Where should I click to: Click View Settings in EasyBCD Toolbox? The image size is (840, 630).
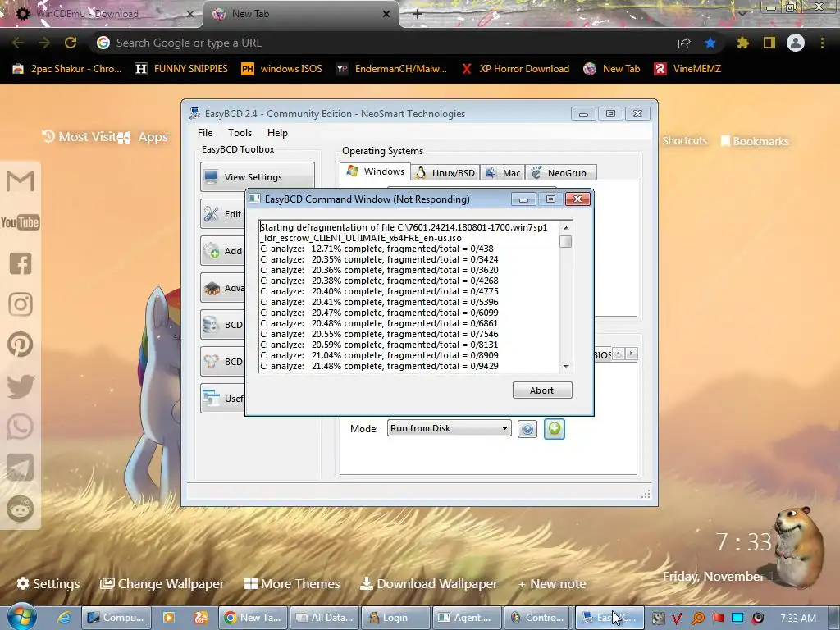(x=257, y=177)
